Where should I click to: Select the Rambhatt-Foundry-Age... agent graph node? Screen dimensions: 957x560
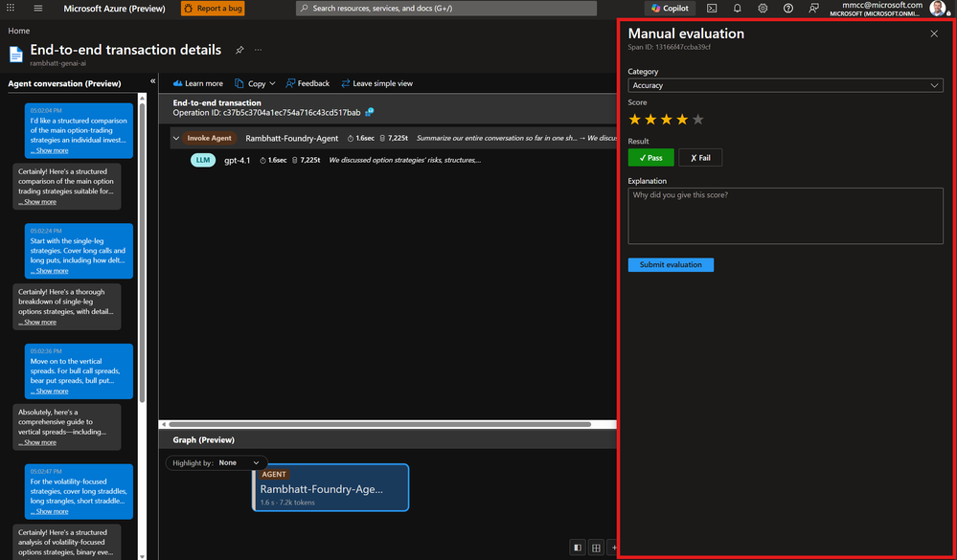[330, 487]
